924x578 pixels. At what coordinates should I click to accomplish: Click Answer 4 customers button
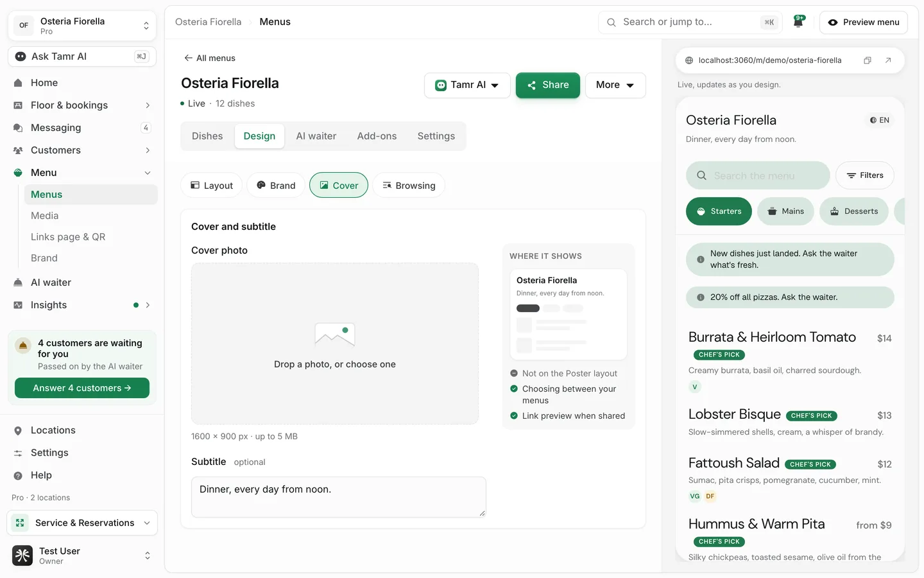click(x=82, y=388)
